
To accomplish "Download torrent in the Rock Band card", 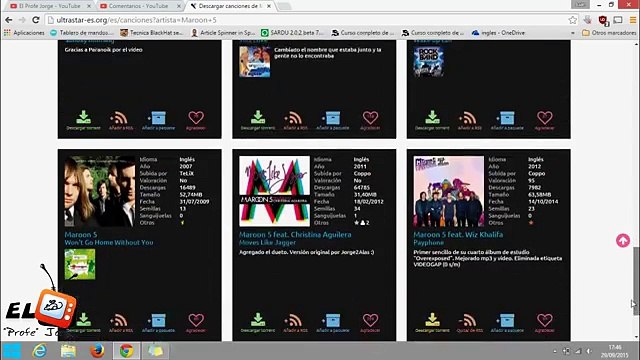I will tap(432, 120).
